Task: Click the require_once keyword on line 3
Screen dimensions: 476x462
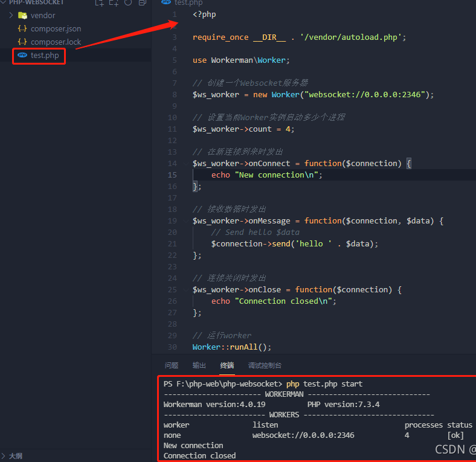Action: point(220,37)
